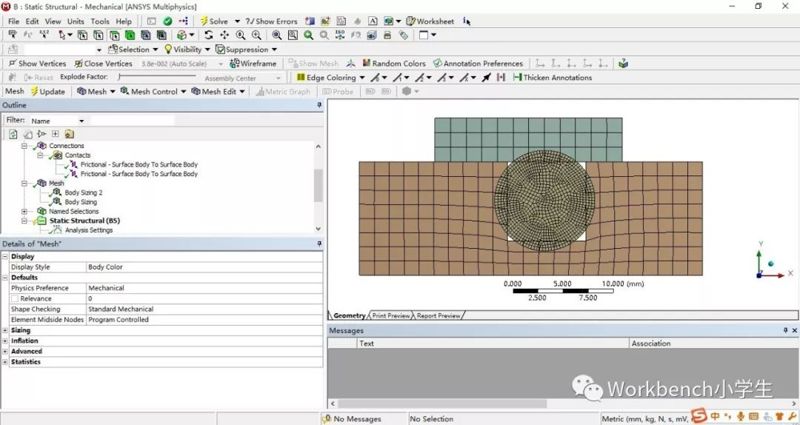
Task: Click the label tag icon in toolbar
Action: coord(403,35)
